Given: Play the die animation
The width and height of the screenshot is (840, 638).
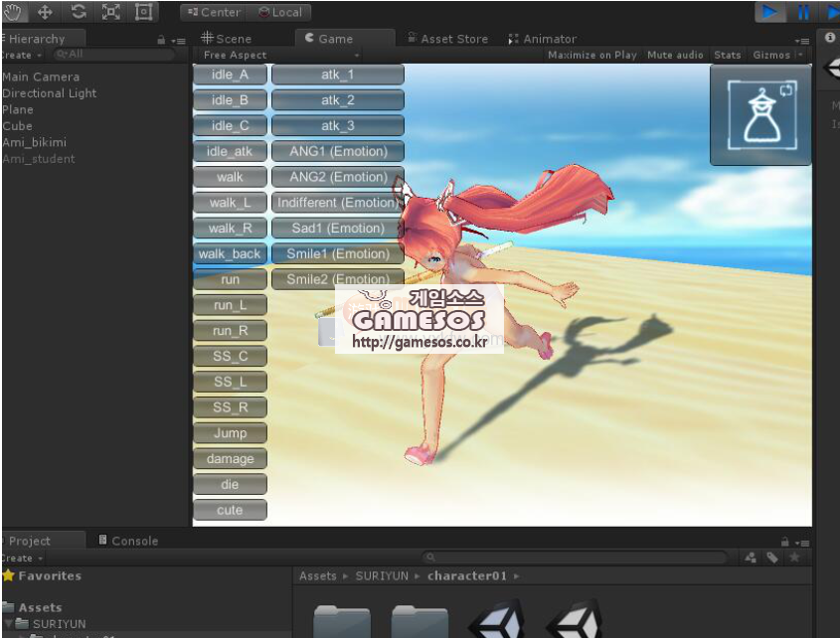Looking at the screenshot, I should pyautogui.click(x=230, y=485).
